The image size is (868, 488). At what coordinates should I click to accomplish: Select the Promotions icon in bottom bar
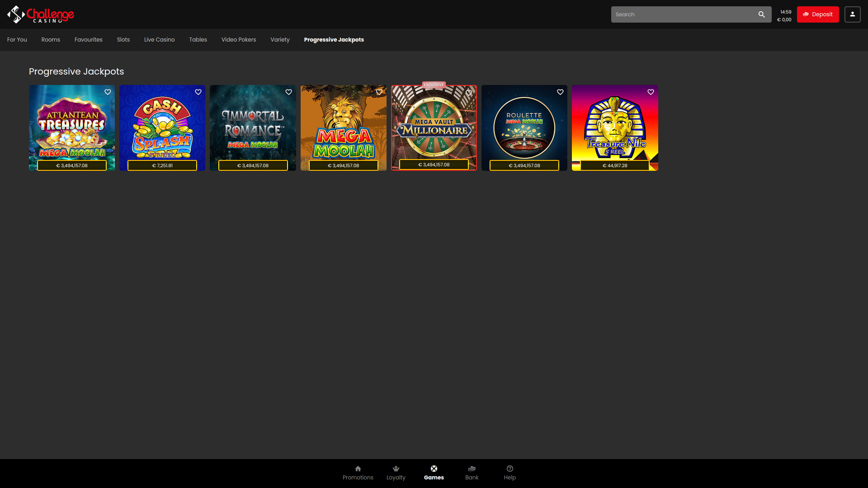(358, 469)
